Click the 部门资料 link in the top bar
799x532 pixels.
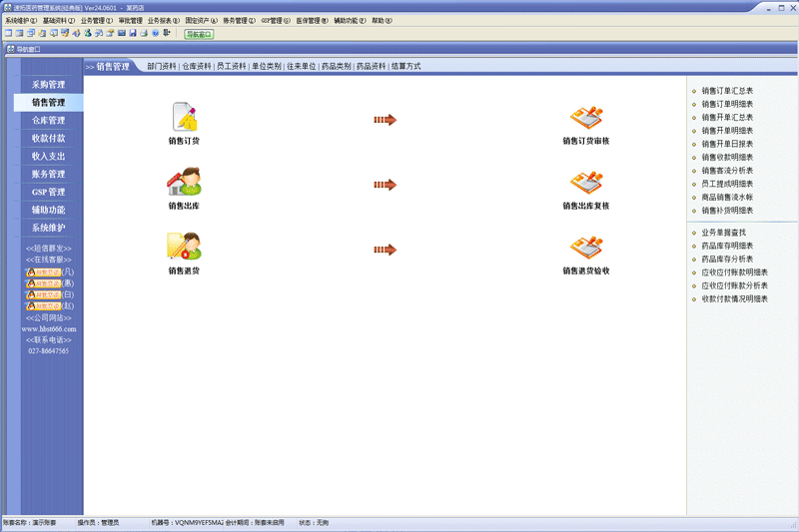click(162, 66)
